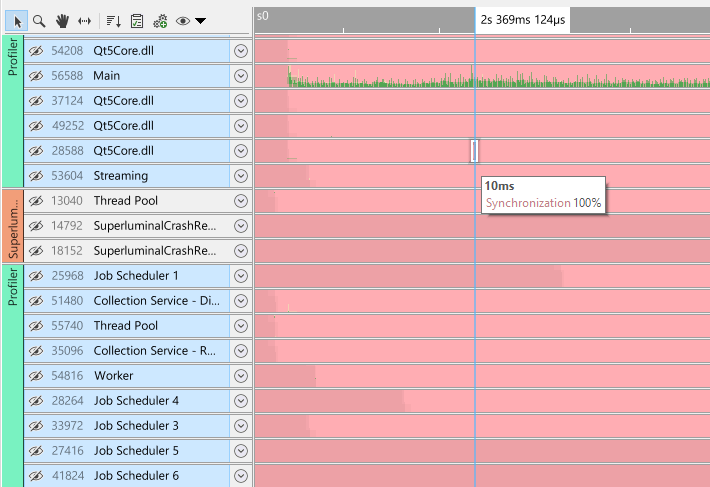Screen dimensions: 710x487
Task: Expand the Worker thread row
Action: pos(240,375)
